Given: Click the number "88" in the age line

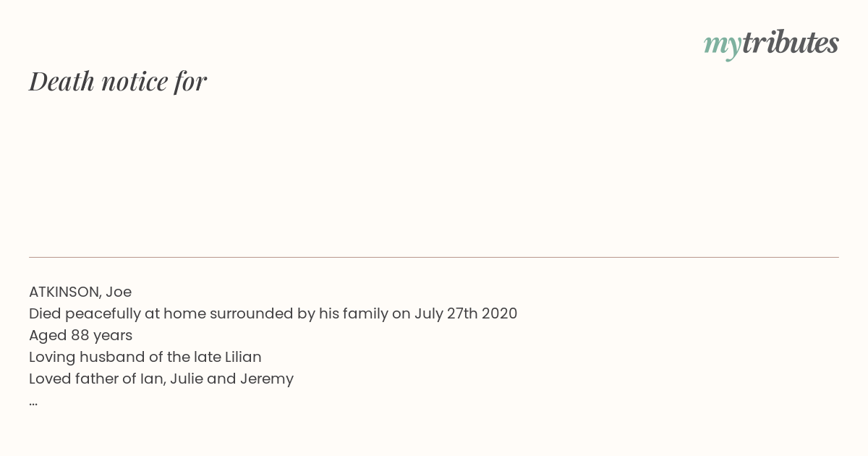Looking at the screenshot, I should pos(79,336).
